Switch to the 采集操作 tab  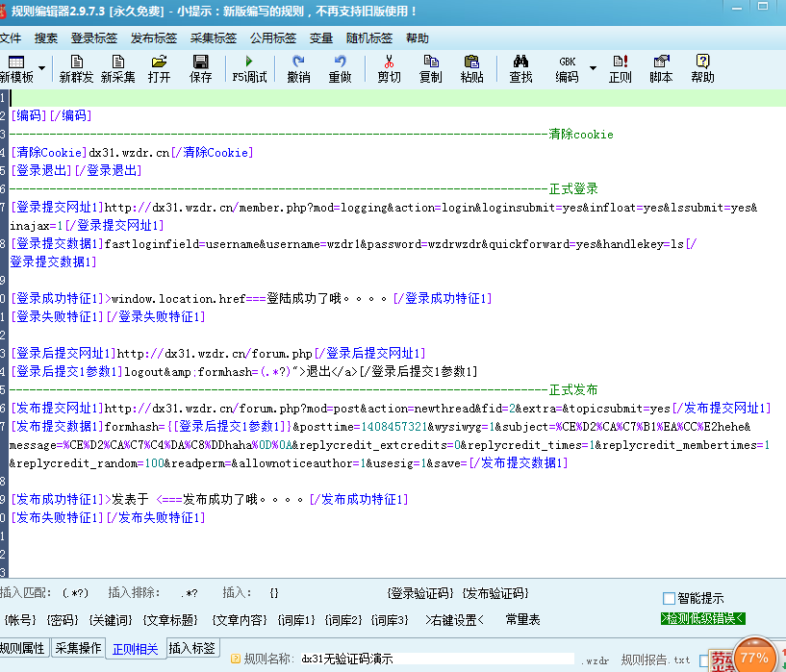[x=78, y=648]
